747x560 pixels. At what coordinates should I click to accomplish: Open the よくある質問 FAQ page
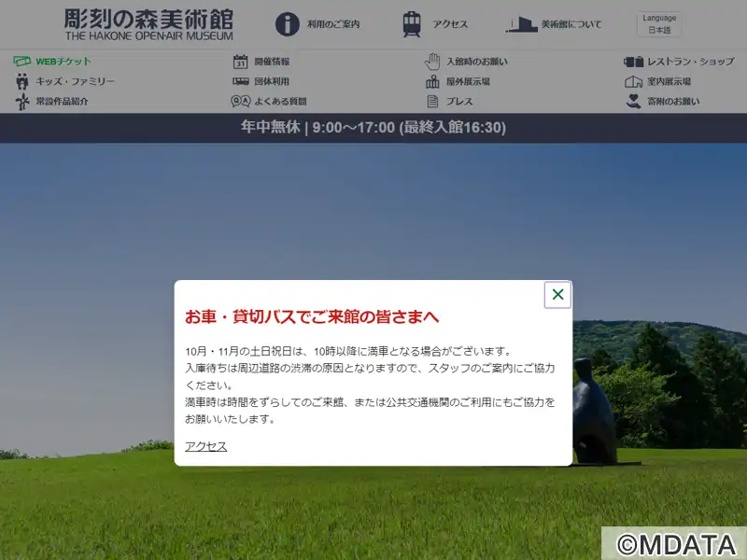pyautogui.click(x=280, y=101)
